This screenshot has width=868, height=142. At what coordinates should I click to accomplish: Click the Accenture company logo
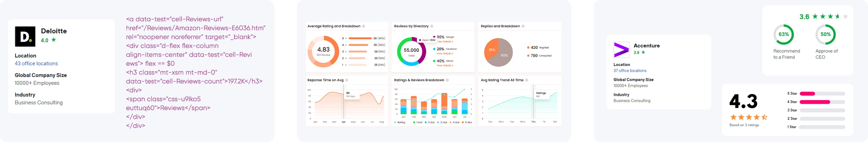[x=621, y=50]
